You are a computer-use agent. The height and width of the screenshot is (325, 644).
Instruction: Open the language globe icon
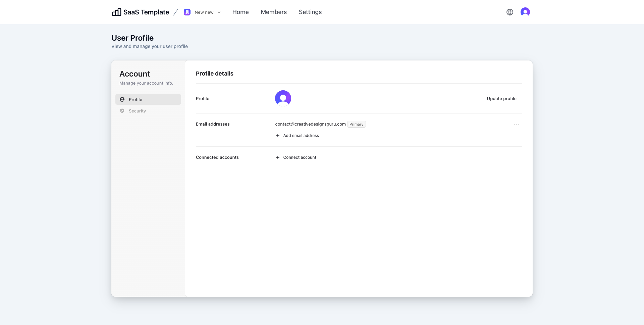point(509,12)
